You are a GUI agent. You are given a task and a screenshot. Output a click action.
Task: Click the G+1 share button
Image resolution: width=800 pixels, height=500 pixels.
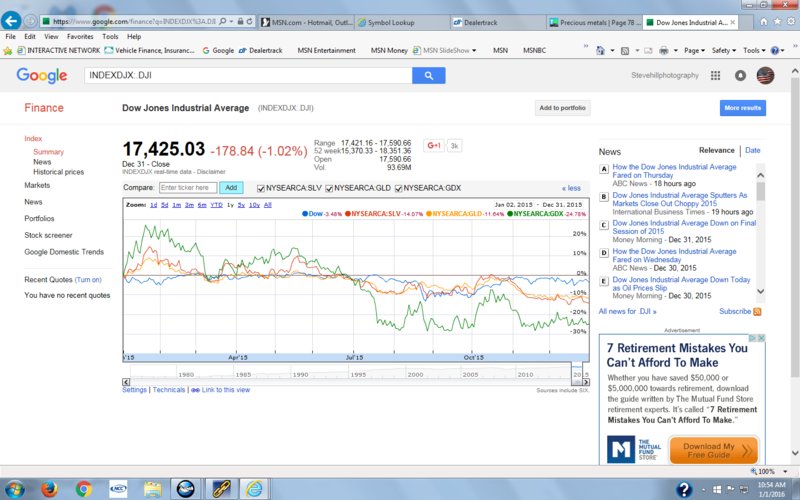tap(434, 145)
